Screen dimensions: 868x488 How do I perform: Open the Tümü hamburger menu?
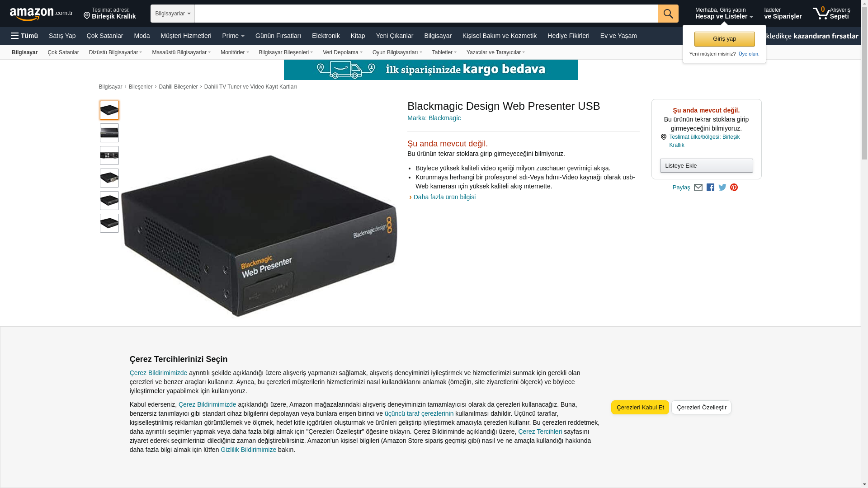coord(24,36)
